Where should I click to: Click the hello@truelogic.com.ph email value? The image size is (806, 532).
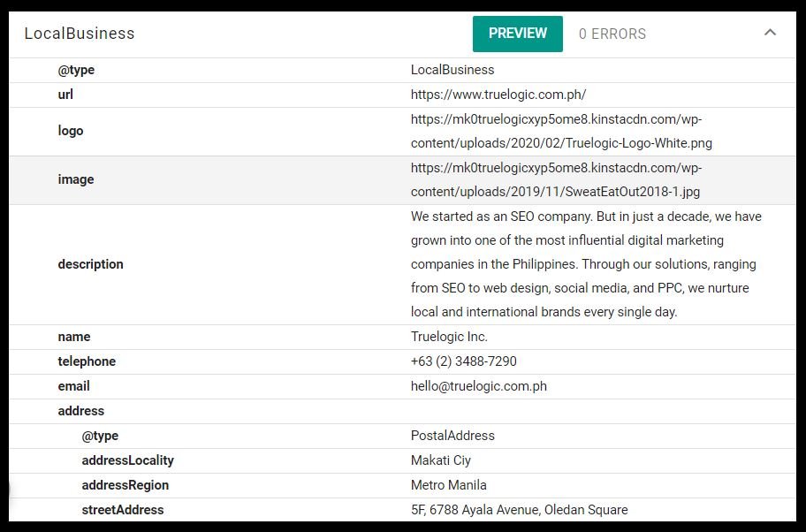(x=479, y=386)
